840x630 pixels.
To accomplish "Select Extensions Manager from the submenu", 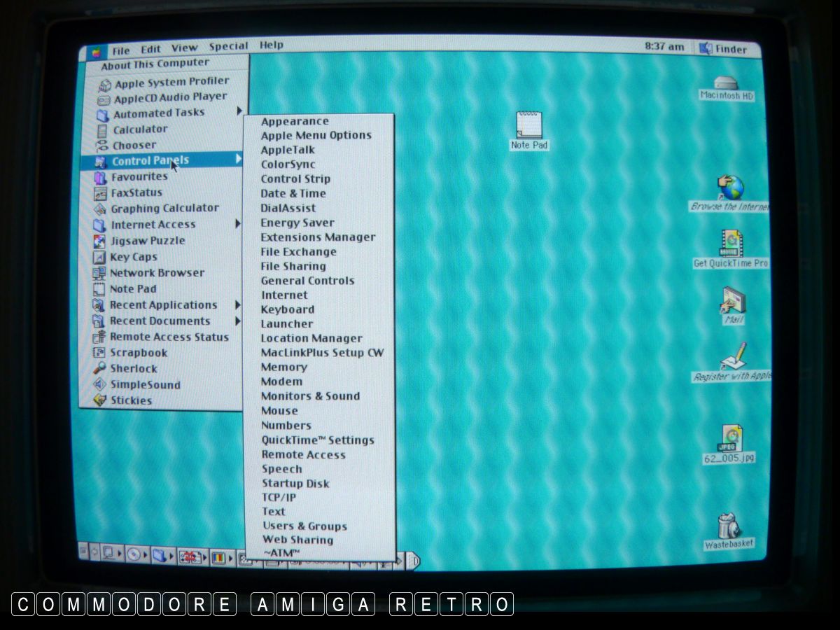I will click(318, 237).
